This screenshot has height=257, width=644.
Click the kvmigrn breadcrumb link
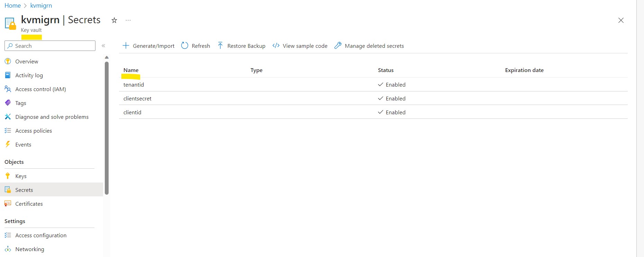[41, 6]
